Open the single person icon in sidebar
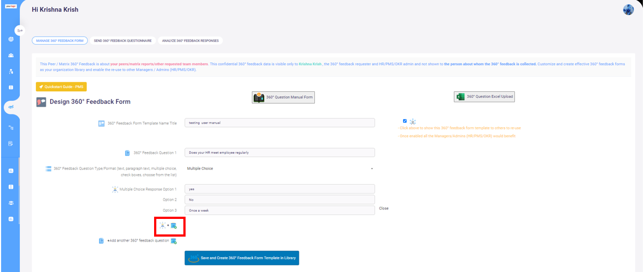Image resolution: width=644 pixels, height=272 pixels. (10, 71)
